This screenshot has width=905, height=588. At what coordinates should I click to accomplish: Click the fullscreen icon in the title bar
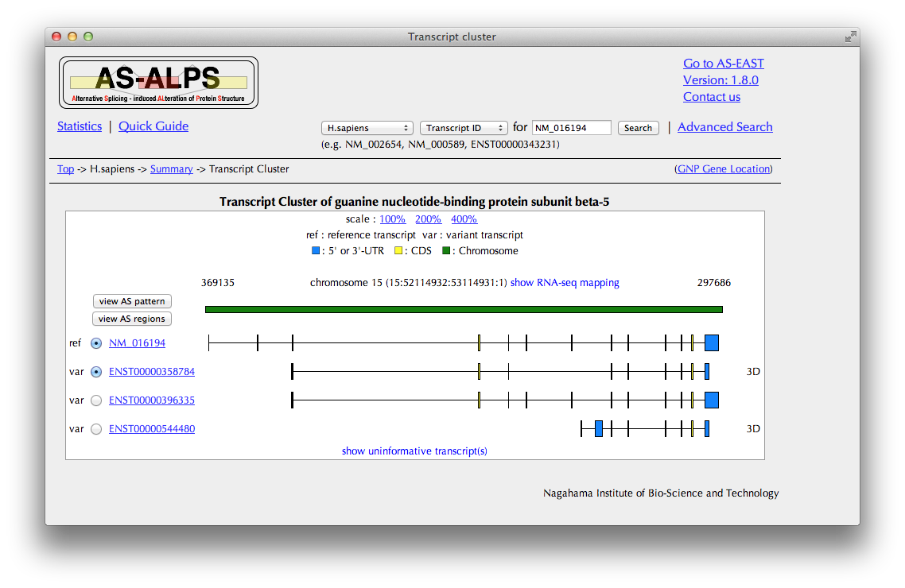[850, 37]
